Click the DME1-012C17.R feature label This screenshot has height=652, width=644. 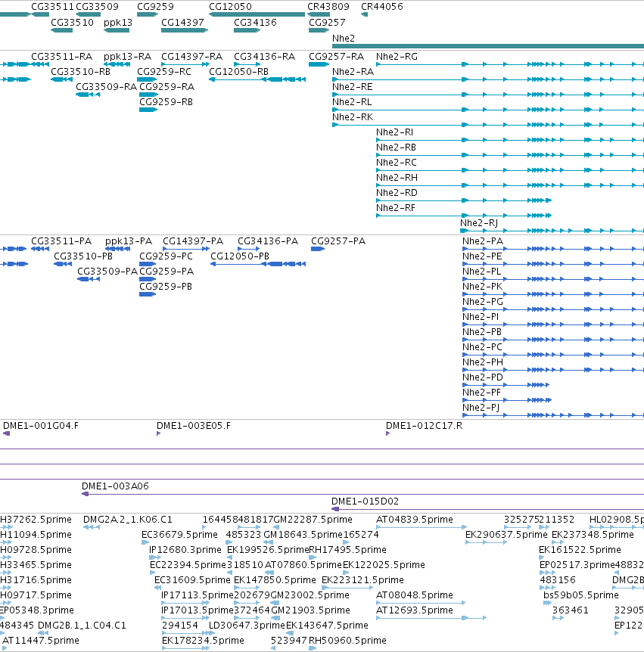click(424, 426)
